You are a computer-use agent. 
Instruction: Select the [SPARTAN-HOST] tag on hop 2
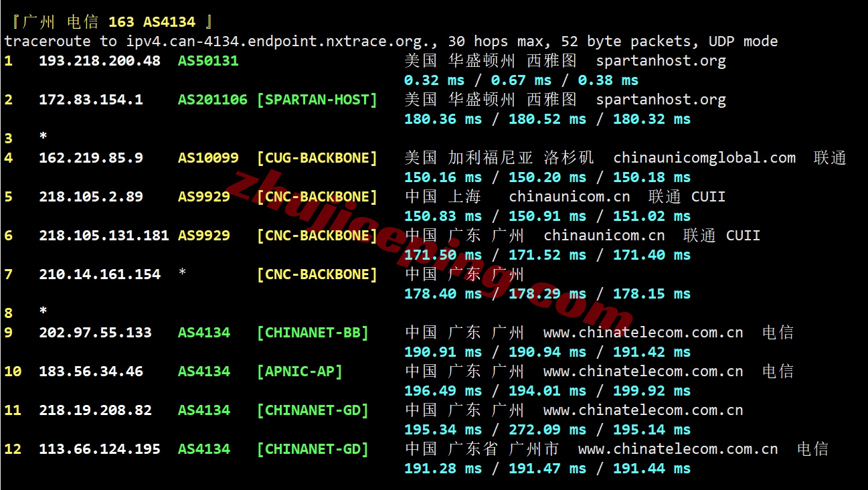tap(317, 99)
